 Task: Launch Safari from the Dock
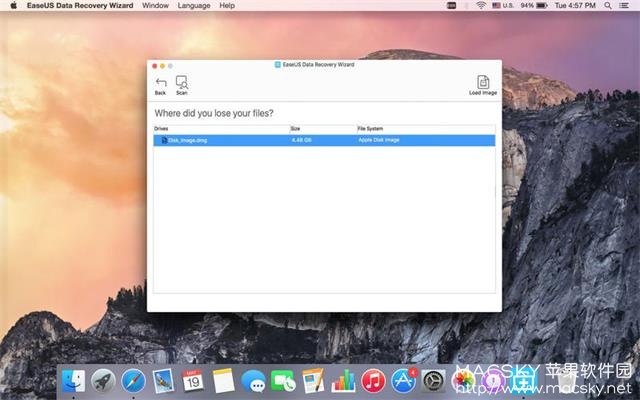pos(133,381)
